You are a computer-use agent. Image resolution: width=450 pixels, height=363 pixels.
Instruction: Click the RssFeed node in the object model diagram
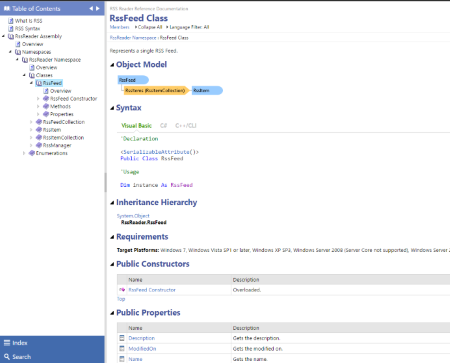pyautogui.click(x=133, y=80)
